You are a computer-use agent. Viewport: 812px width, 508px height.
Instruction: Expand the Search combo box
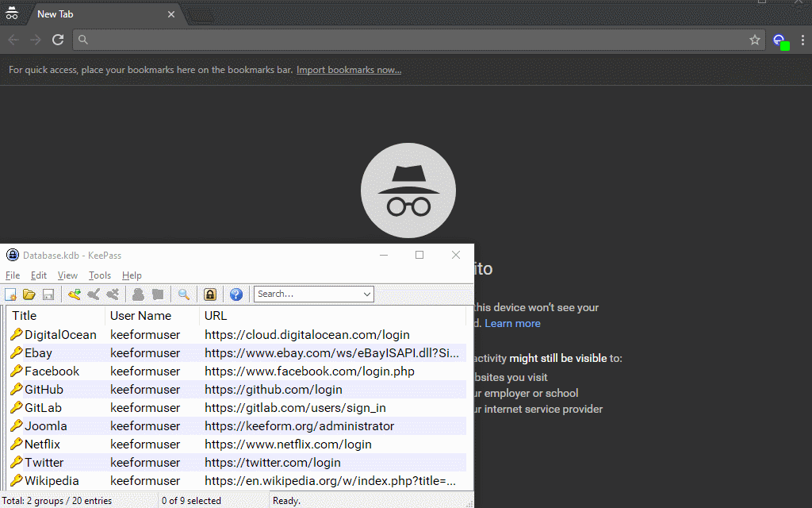click(x=367, y=294)
